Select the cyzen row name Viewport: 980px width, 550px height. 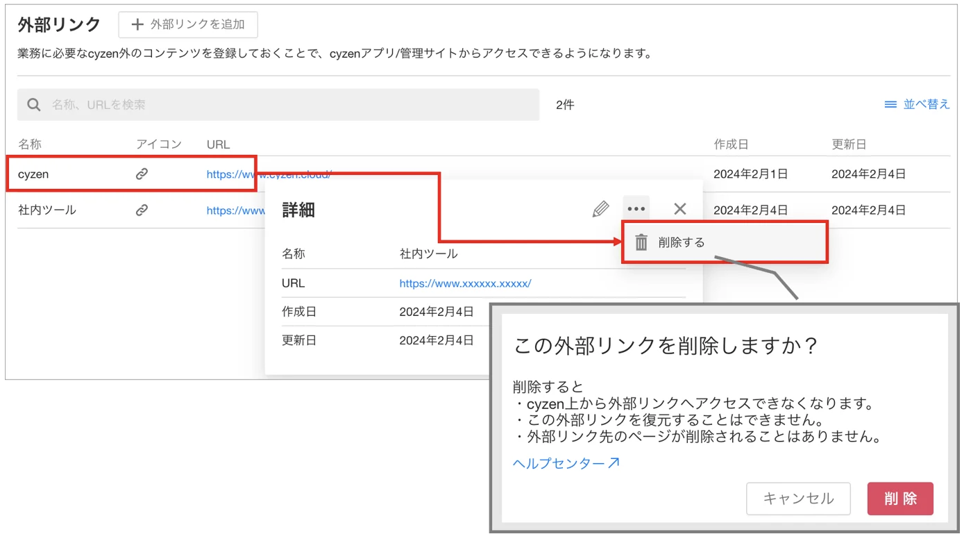point(33,174)
